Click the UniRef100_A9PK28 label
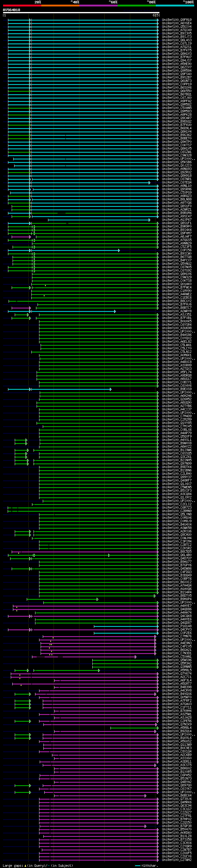The height and width of the screenshot is (868, 197). tap(177, 115)
